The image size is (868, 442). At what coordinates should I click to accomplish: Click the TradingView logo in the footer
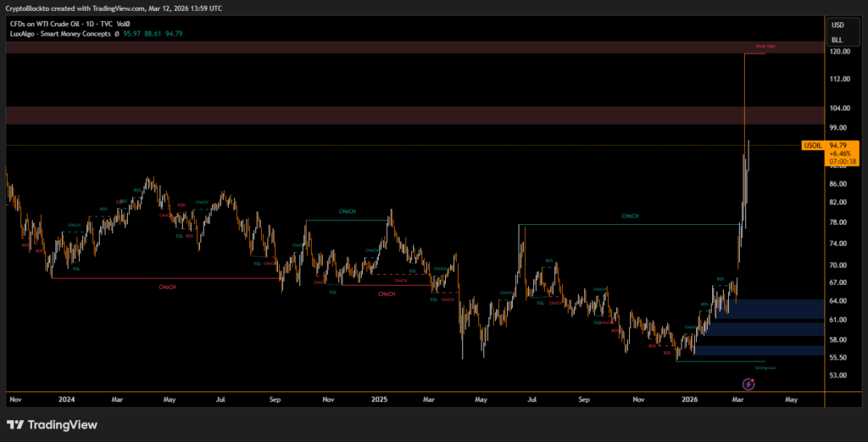pos(52,424)
